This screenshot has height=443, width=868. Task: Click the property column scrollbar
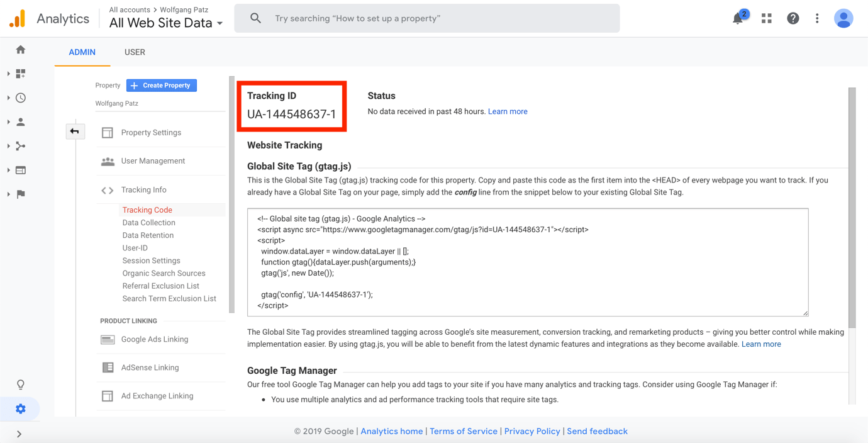pos(231,195)
